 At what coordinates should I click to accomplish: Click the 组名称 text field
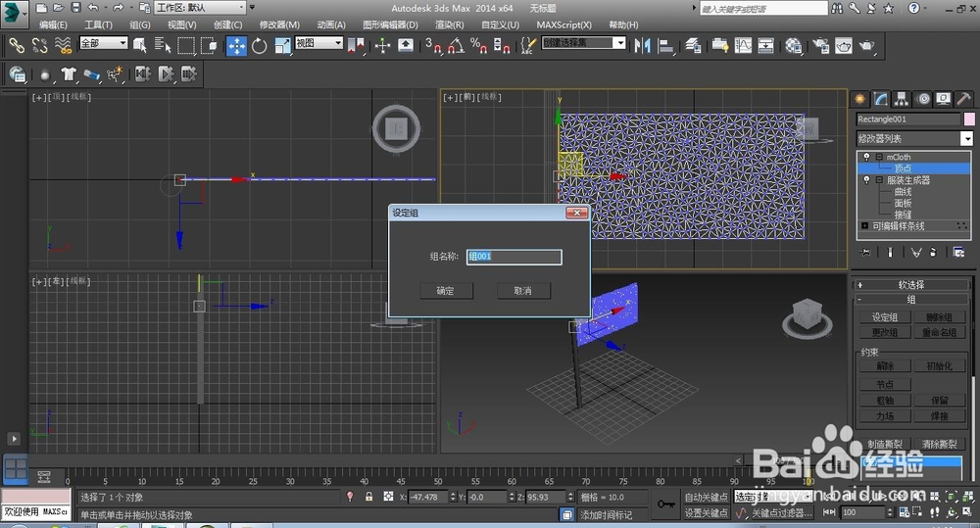(x=514, y=257)
